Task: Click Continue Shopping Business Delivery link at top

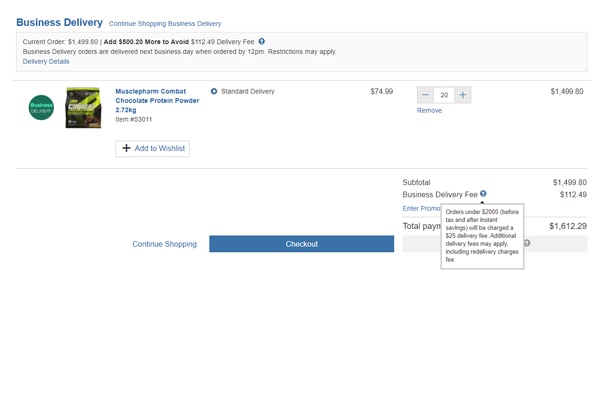Action: (x=165, y=23)
